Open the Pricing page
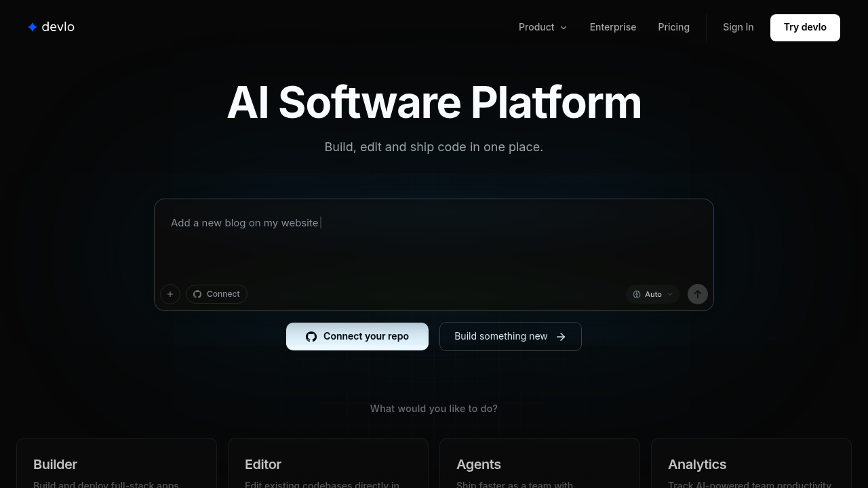The image size is (868, 488). click(673, 27)
